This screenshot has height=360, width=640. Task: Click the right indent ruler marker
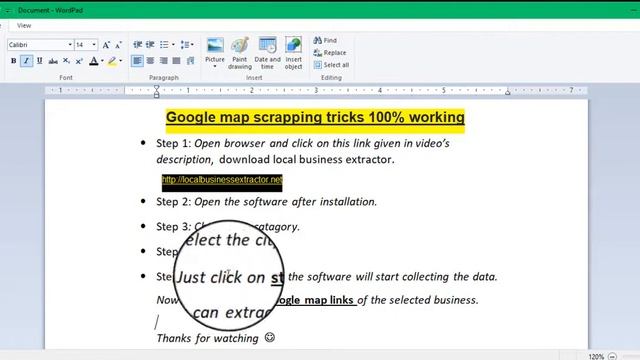point(507,92)
